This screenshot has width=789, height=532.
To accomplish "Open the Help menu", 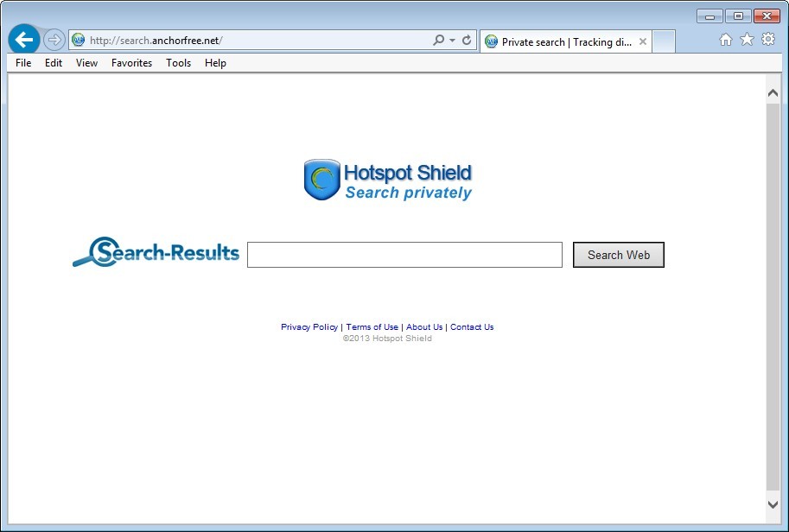I will tap(215, 63).
